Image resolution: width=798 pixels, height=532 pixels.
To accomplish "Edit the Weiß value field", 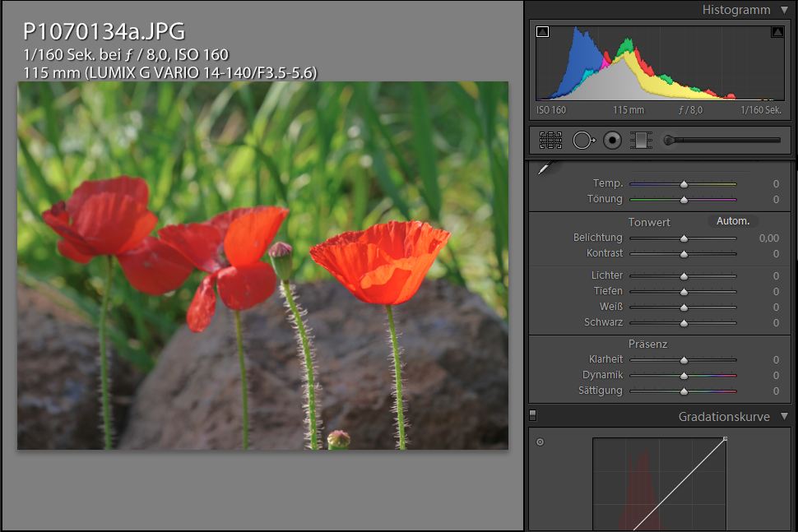I will (x=776, y=308).
